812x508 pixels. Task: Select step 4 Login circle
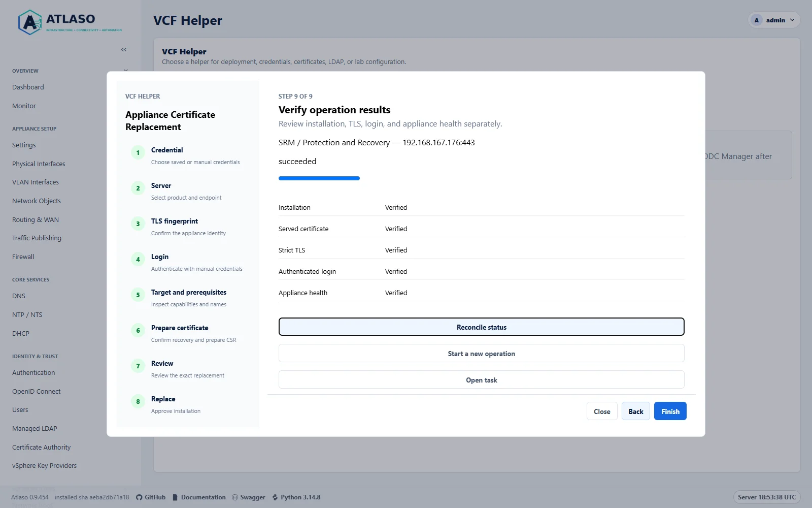(x=138, y=259)
